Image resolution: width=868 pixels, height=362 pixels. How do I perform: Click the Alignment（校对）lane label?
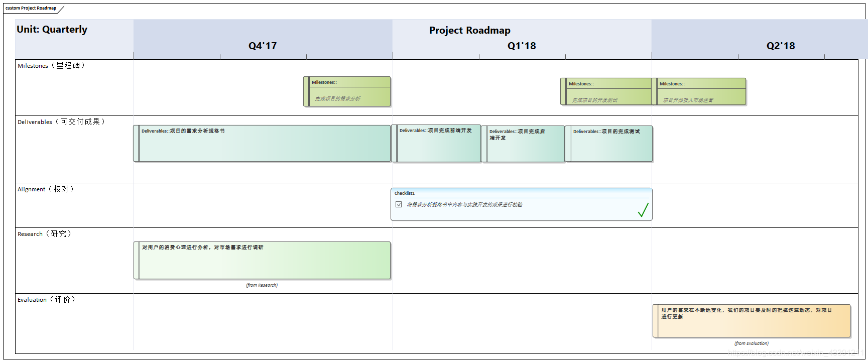point(46,189)
